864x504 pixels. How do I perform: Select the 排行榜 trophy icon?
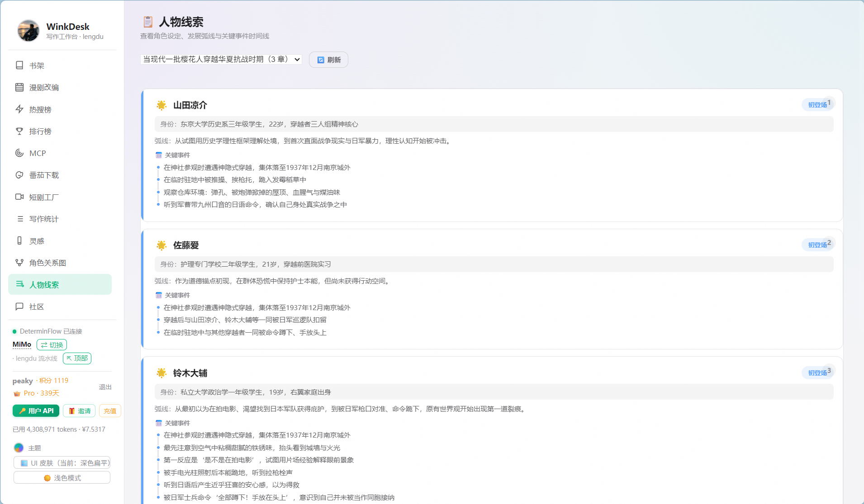[x=19, y=131]
